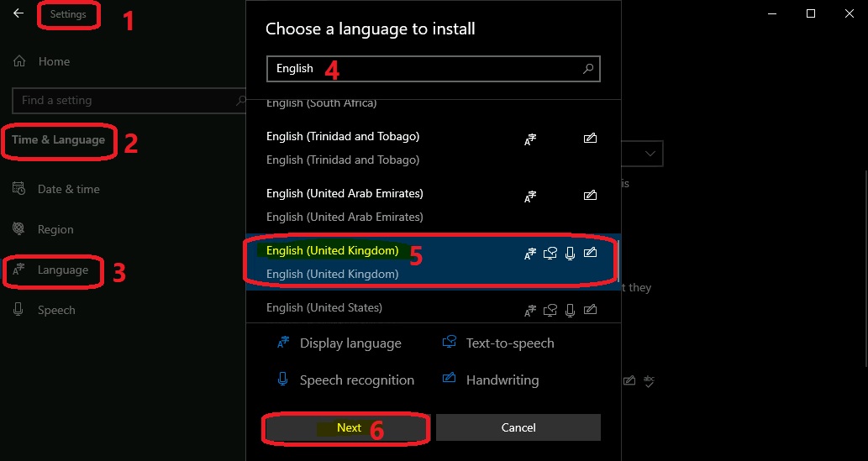868x461 pixels.
Task: Select English (United States) language
Action: 433,307
